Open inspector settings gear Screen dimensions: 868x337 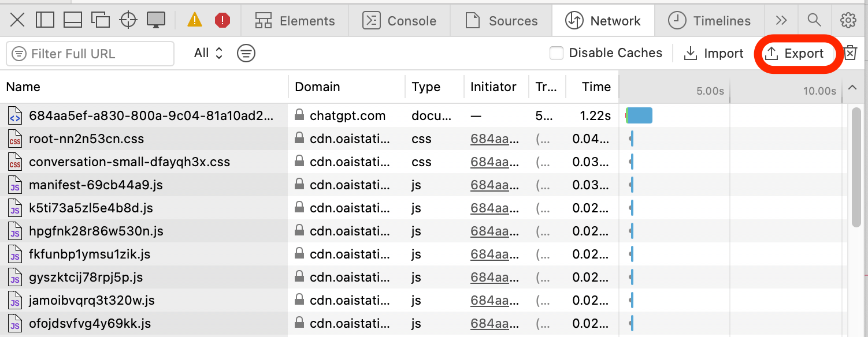[x=848, y=20]
